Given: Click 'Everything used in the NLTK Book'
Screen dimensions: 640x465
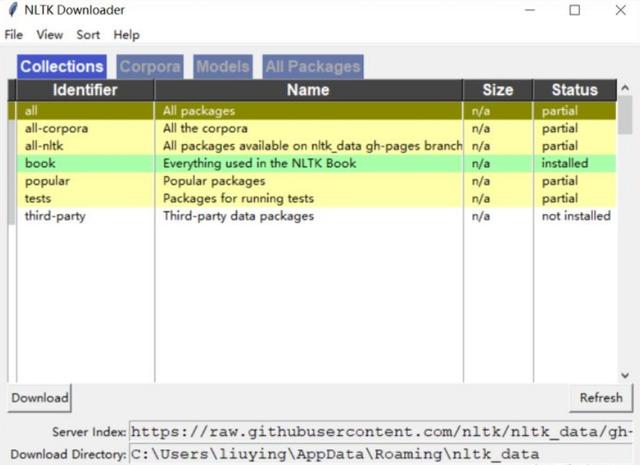Looking at the screenshot, I should point(260,163).
